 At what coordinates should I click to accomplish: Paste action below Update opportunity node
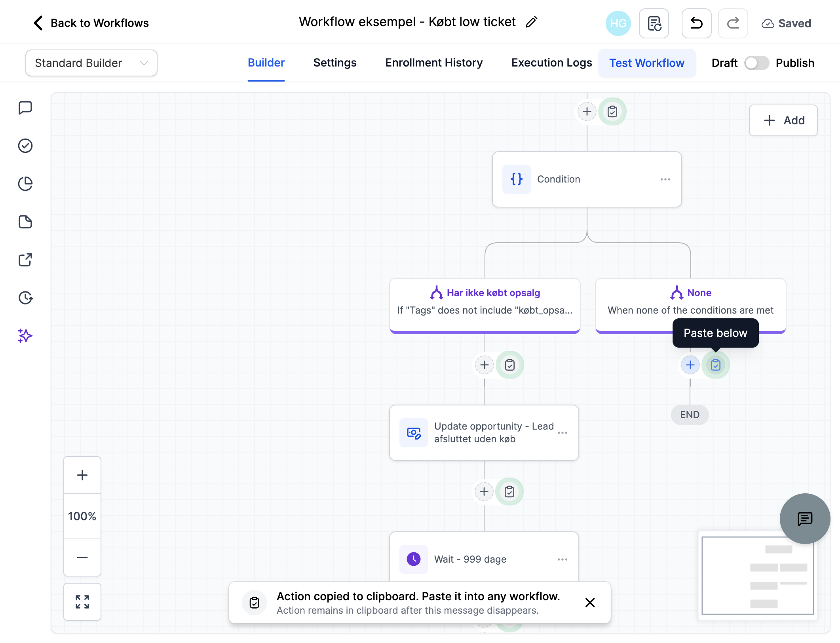pyautogui.click(x=509, y=492)
